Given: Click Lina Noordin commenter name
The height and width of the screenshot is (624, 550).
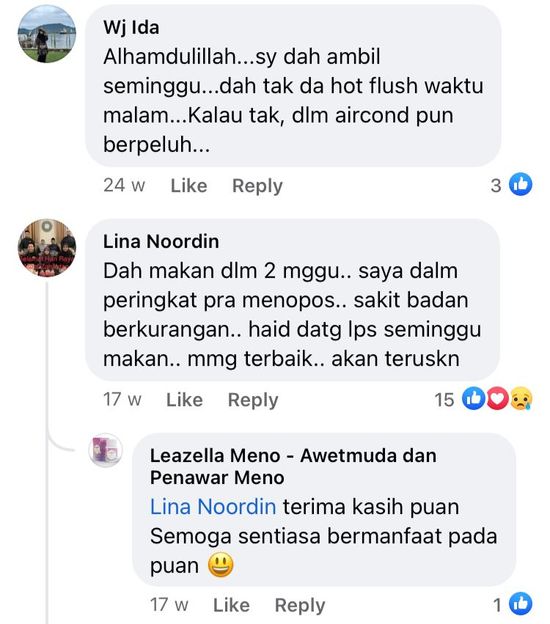Looking at the screenshot, I should point(161,241).
